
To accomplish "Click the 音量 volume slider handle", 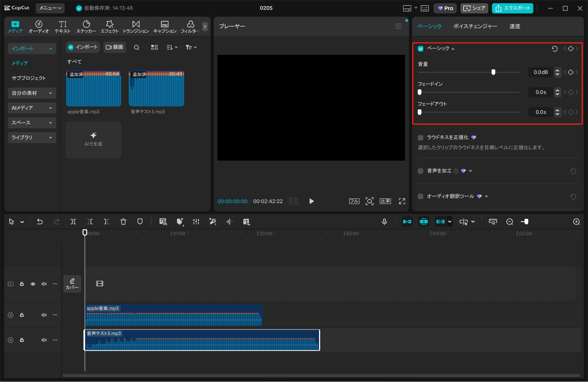I will tap(493, 72).
